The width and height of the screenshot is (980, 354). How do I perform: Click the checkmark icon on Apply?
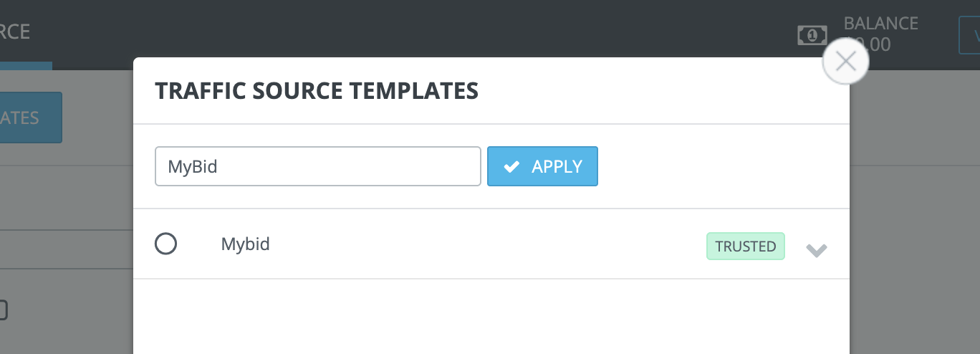point(511,167)
